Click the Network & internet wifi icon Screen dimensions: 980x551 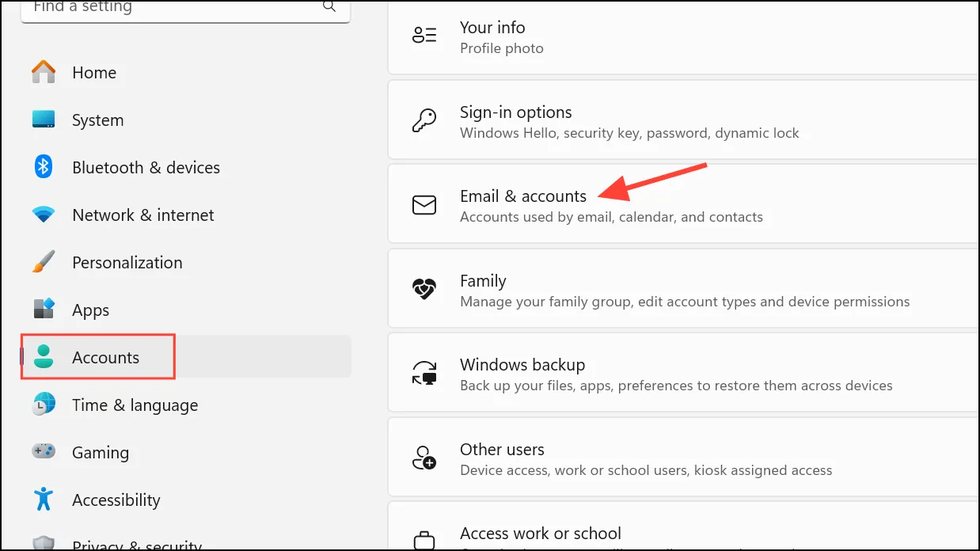44,215
